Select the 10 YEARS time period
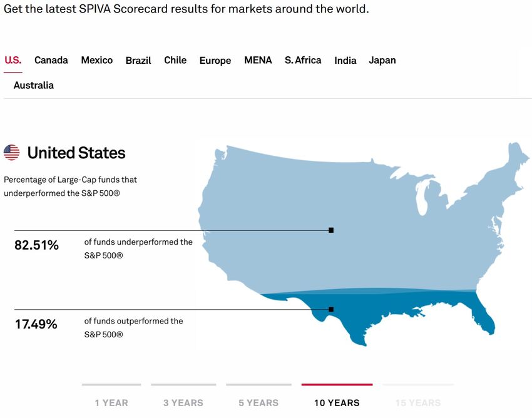This screenshot has height=418, width=532. (337, 403)
